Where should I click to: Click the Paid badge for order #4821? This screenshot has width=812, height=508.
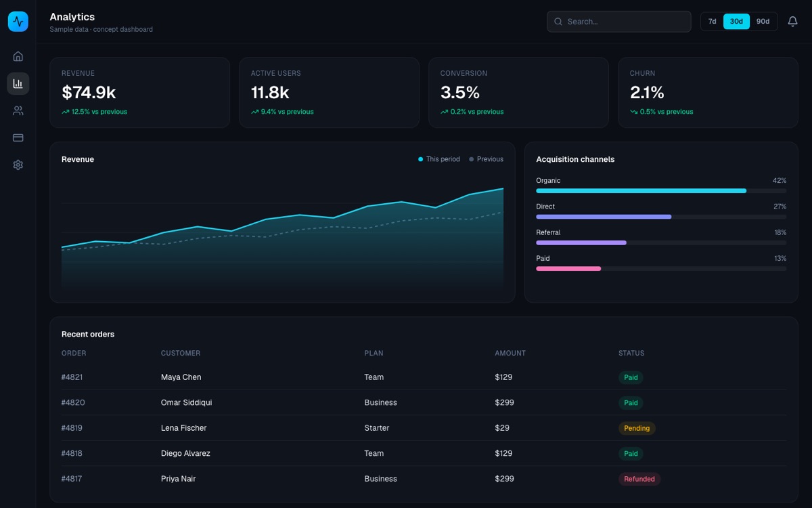pyautogui.click(x=631, y=377)
